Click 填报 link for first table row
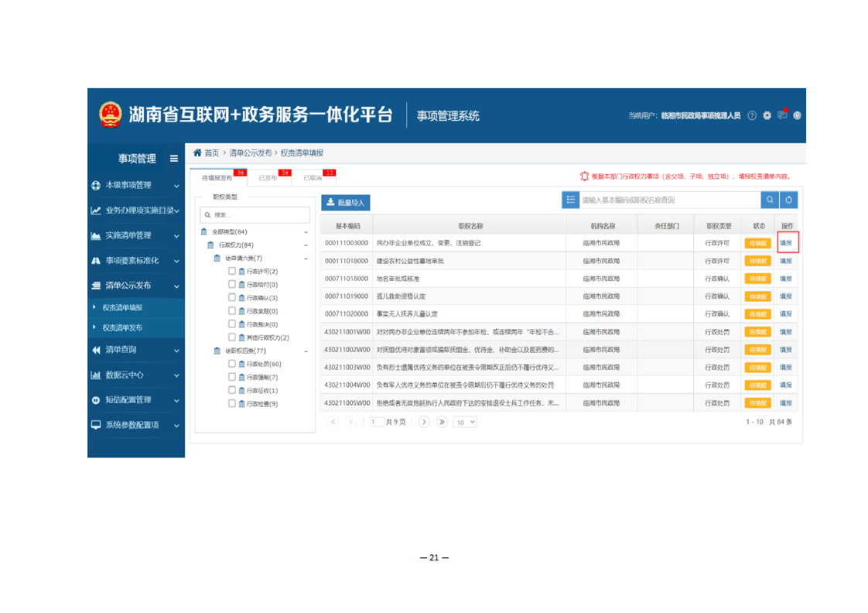The image size is (868, 613). click(786, 243)
